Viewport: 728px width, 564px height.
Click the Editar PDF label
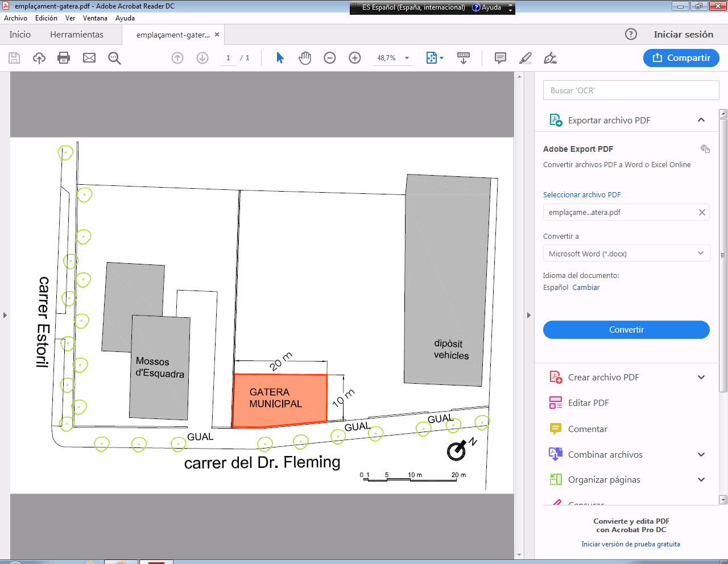click(x=589, y=403)
